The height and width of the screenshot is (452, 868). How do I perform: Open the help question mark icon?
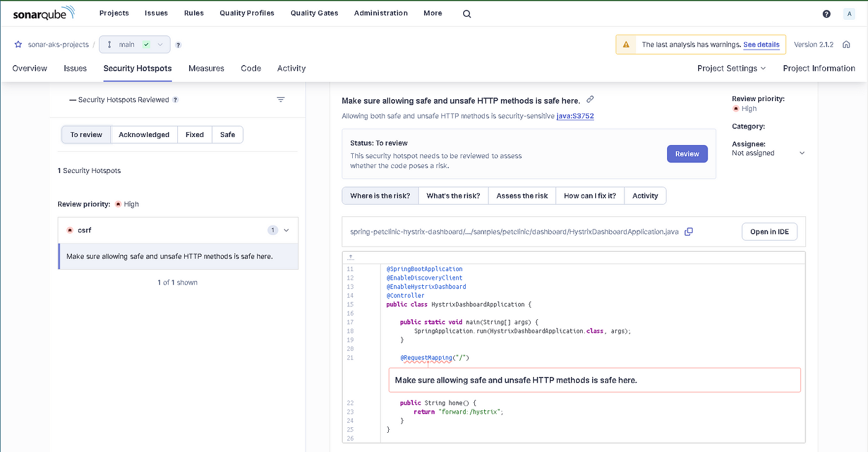826,14
